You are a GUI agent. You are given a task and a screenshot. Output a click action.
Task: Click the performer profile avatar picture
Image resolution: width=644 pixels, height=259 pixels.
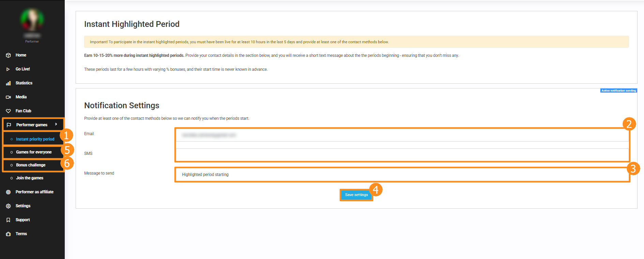(32, 20)
